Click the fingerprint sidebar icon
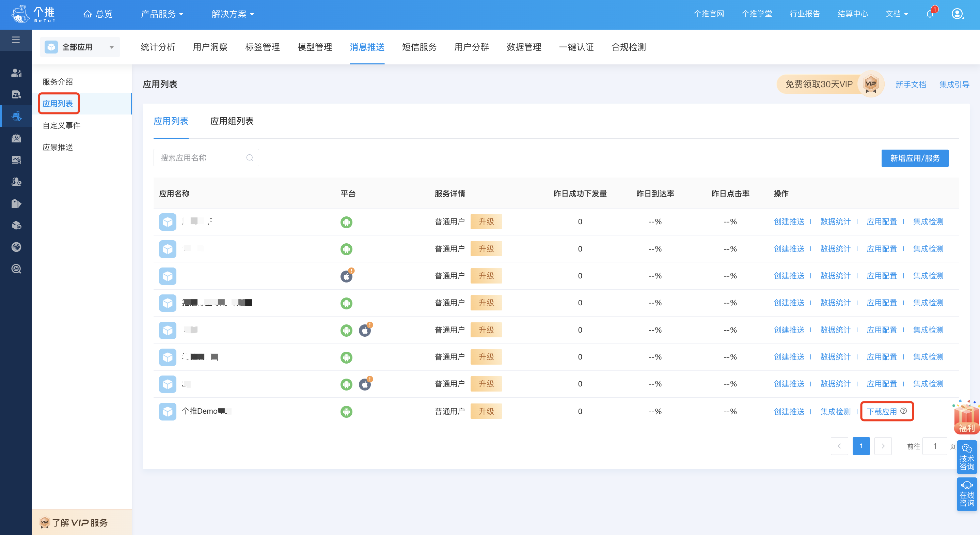Screen dimensions: 980x535 pyautogui.click(x=16, y=247)
